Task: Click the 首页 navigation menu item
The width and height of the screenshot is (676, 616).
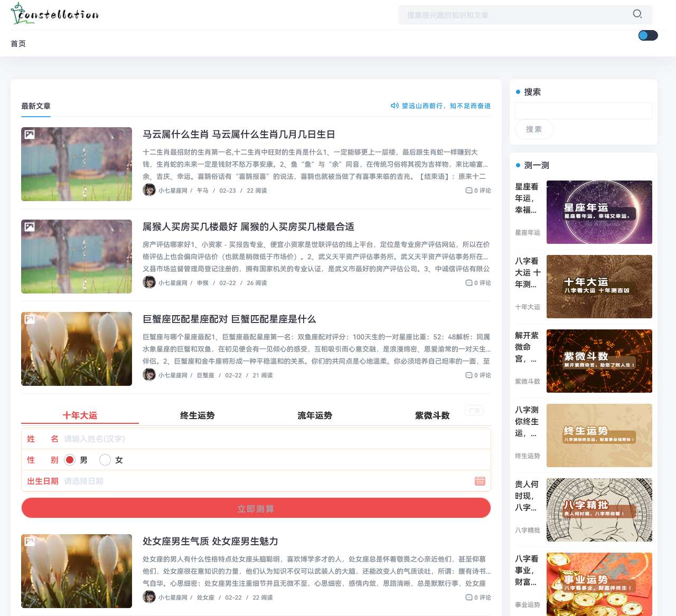Action: (x=18, y=43)
